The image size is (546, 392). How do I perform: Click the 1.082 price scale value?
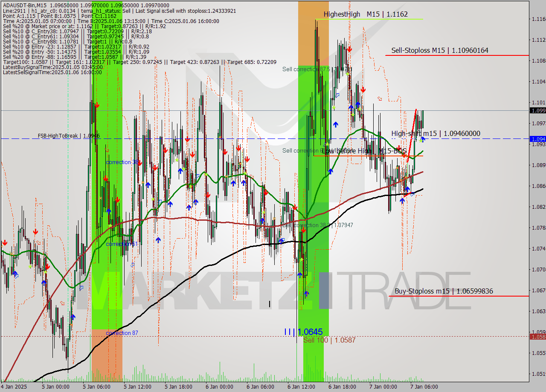[538, 207]
